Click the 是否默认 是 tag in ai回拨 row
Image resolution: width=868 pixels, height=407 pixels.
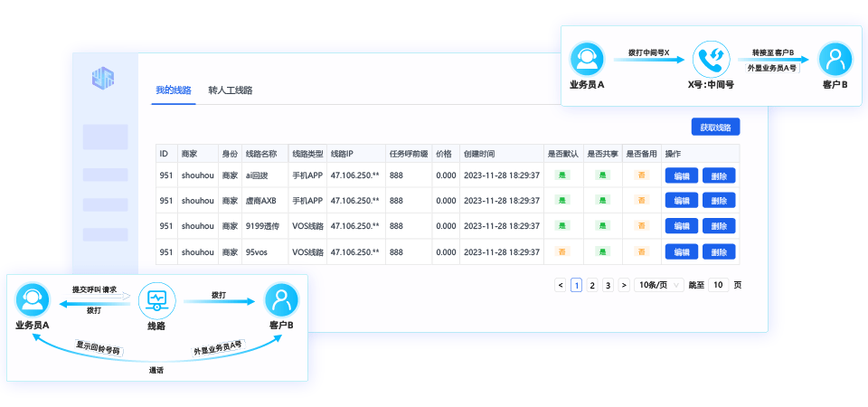click(562, 175)
